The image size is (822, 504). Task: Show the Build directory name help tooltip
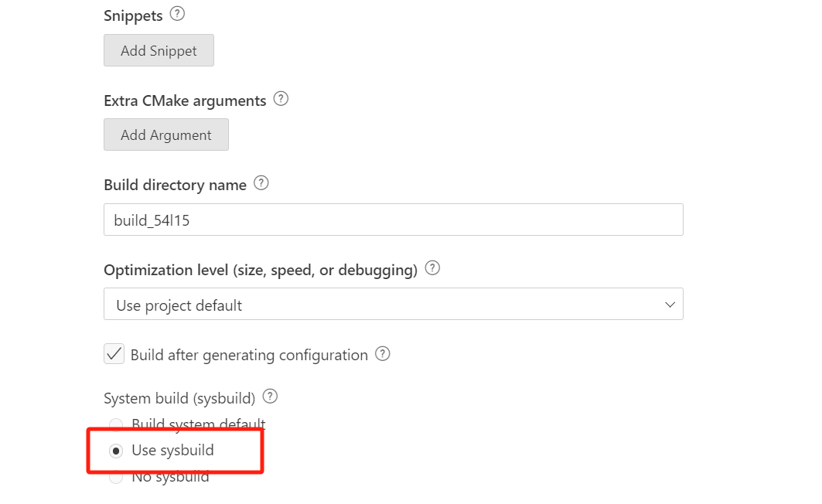click(261, 183)
